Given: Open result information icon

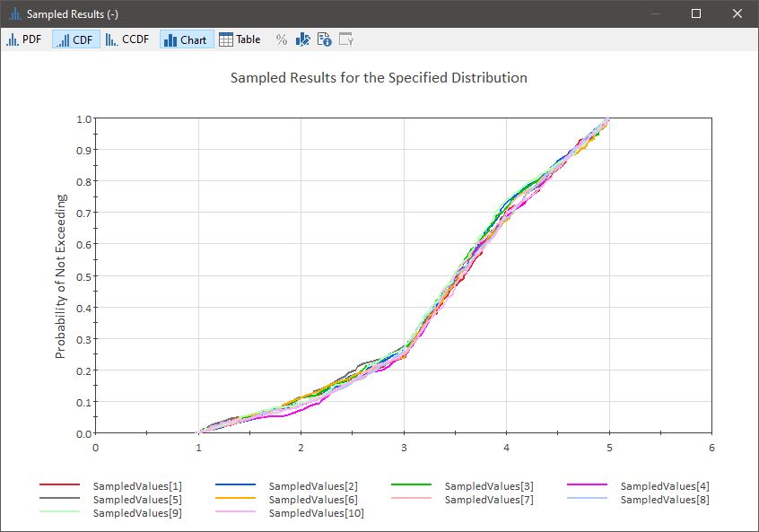Looking at the screenshot, I should tap(324, 39).
